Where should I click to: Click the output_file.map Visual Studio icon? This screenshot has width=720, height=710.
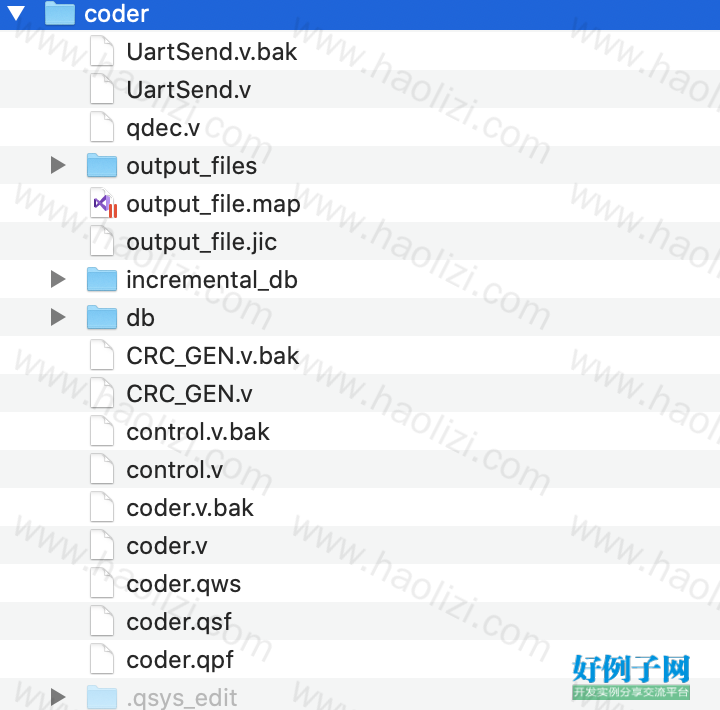click(103, 203)
